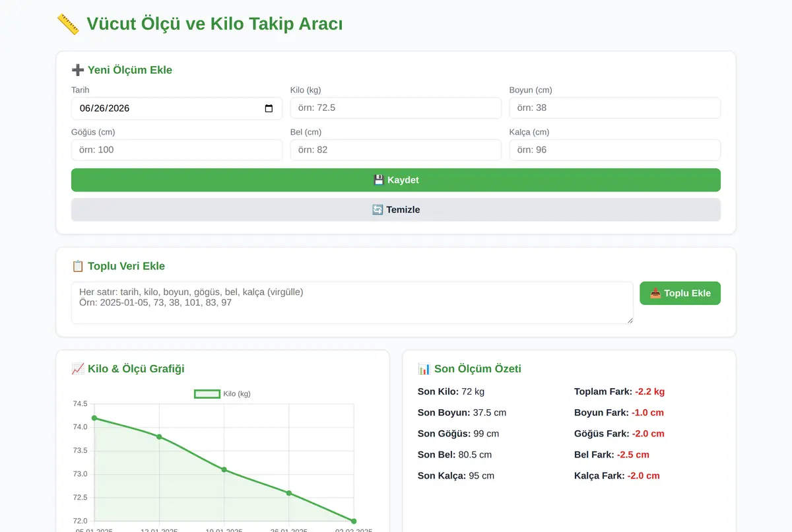Screen dimensions: 792x532
Task: Click the chart icon beside Kilo & Ölçü Grafiği
Action: (x=77, y=368)
